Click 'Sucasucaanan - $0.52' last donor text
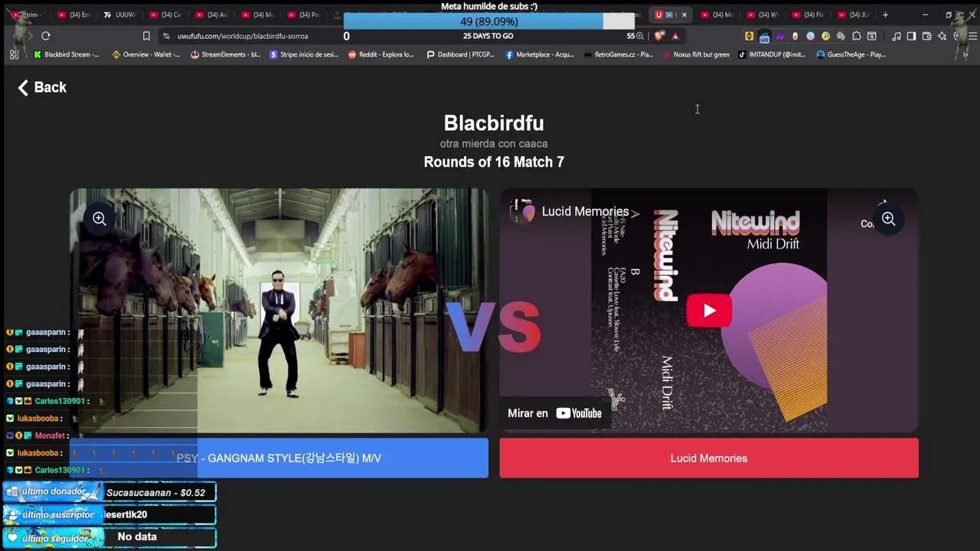The image size is (980, 551). (x=155, y=492)
